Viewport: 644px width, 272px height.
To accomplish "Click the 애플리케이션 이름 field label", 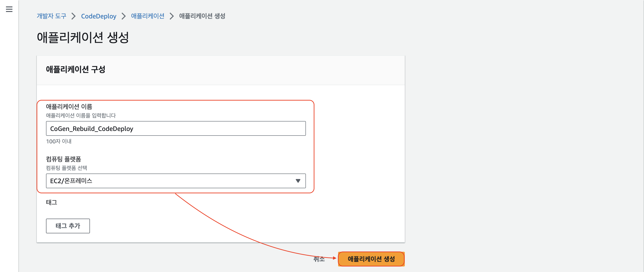I will [x=69, y=107].
